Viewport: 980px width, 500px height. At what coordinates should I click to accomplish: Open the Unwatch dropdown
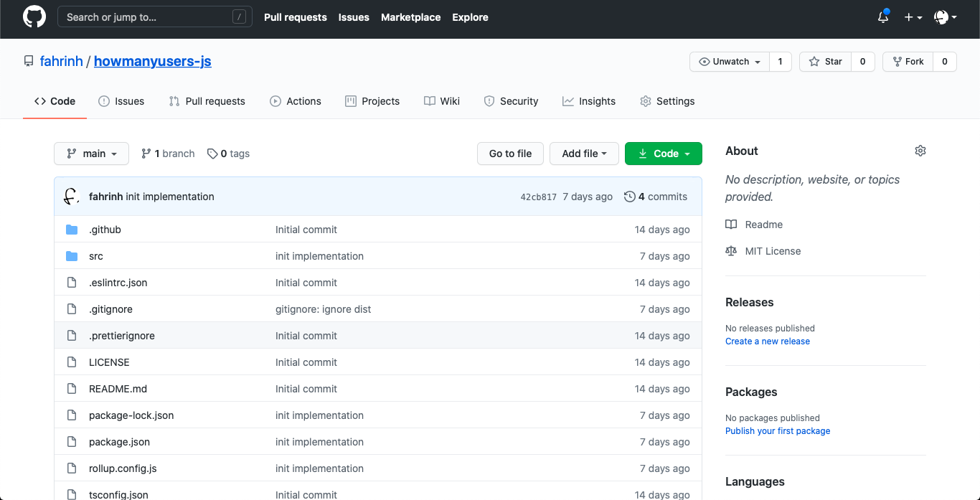pos(730,62)
